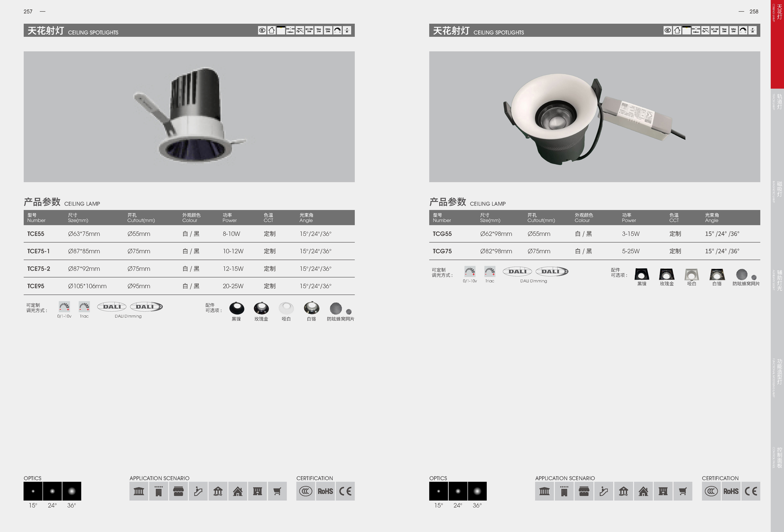Click the escalator scenario icon on page 258
The width and height of the screenshot is (784, 532).
tap(603, 491)
